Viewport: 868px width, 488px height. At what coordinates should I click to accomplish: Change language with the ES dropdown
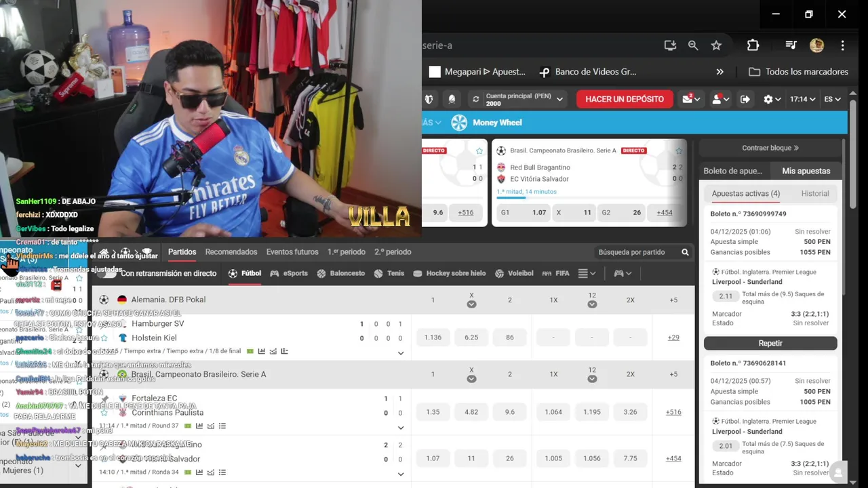pyautogui.click(x=833, y=99)
